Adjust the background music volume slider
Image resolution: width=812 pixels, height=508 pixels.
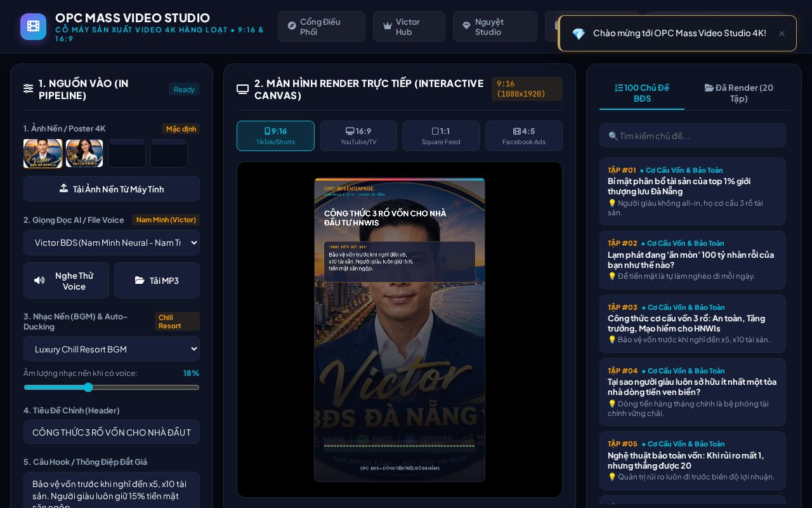(112, 387)
